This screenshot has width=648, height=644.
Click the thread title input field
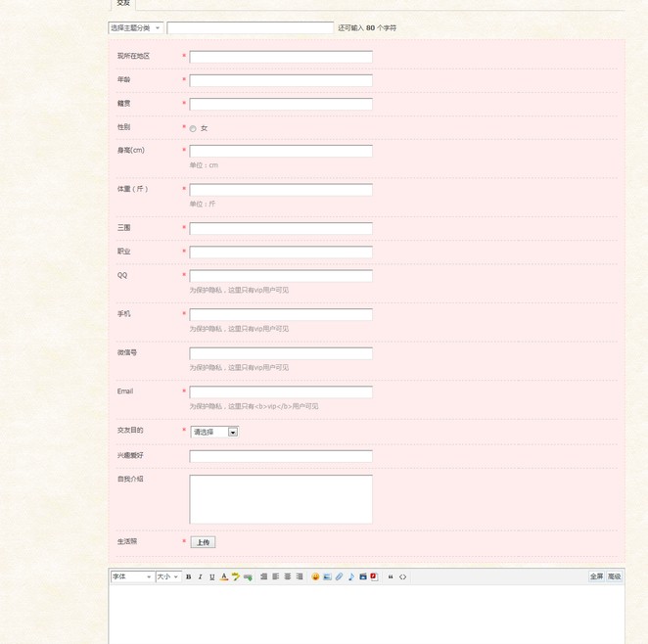pos(250,28)
